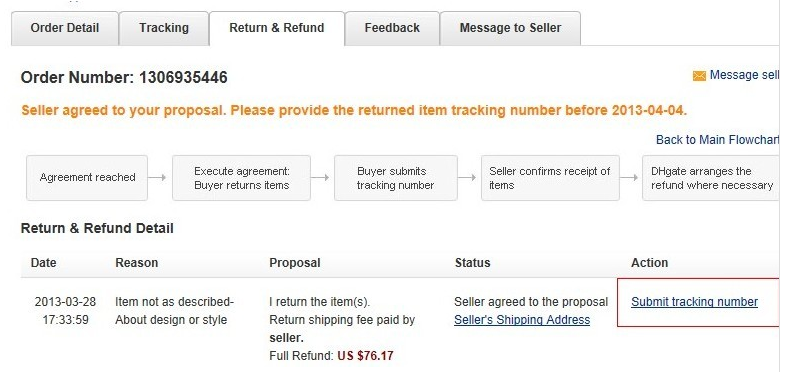Click the envelope icon beside Message seller
This screenshot has width=785, height=372.
pyautogui.click(x=699, y=76)
